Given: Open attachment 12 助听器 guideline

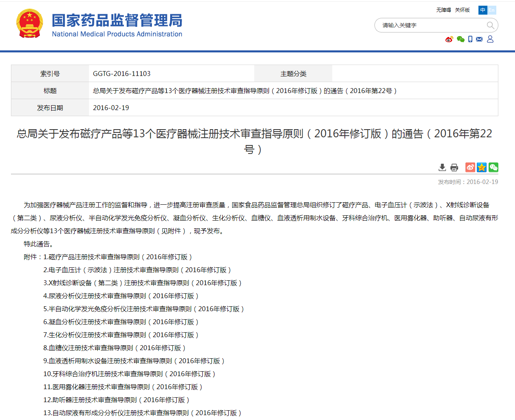Looking at the screenshot, I should coord(117,400).
